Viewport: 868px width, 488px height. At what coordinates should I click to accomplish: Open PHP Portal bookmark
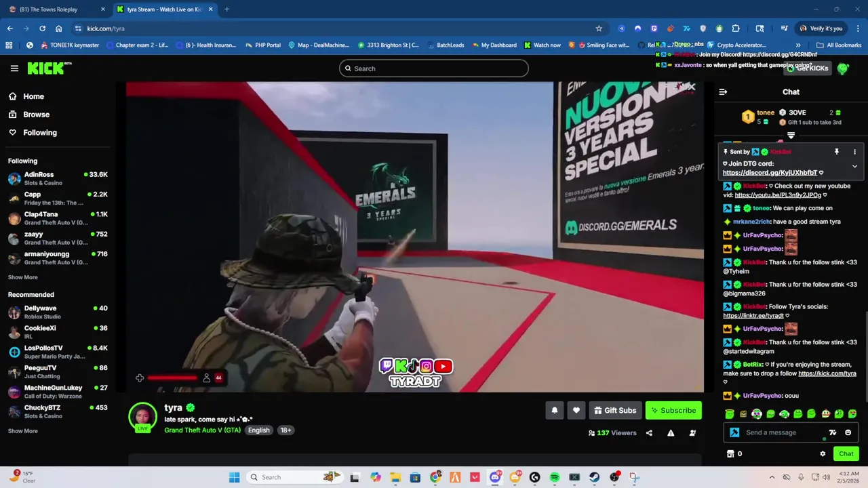point(262,45)
